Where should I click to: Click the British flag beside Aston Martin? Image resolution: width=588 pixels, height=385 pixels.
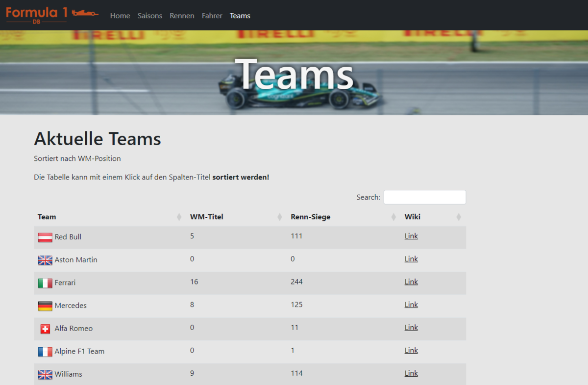(x=45, y=260)
